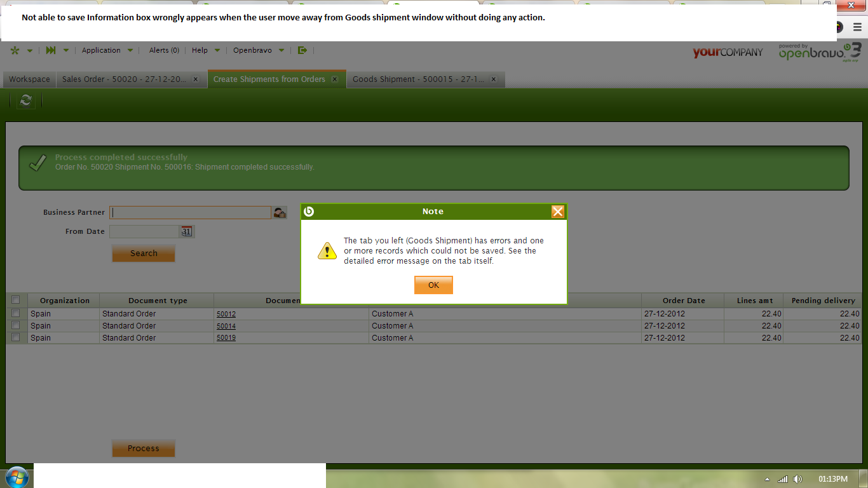Click the yellow warning icon in Note dialog
868x488 pixels.
(327, 250)
